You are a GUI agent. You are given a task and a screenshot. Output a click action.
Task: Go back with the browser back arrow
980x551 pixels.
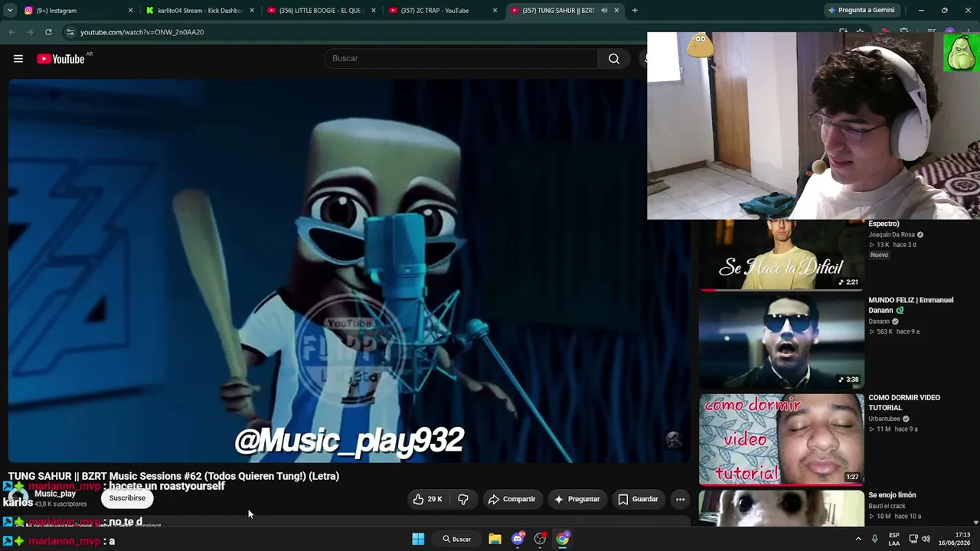pos(11,32)
